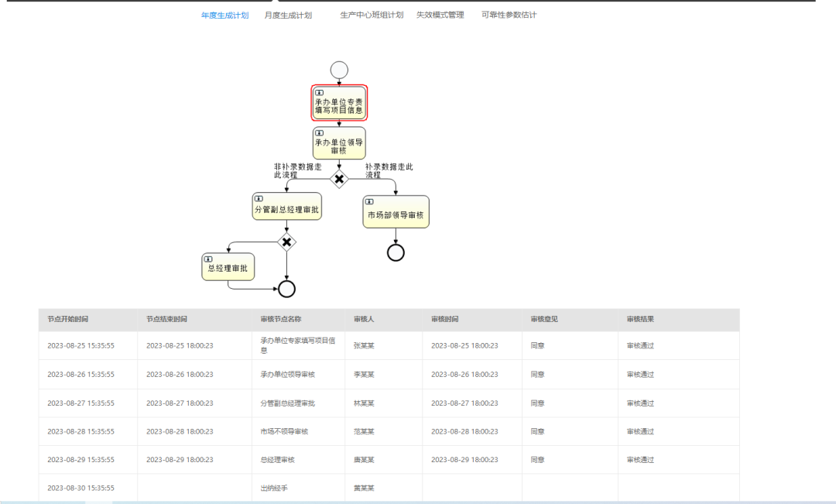Click the end event beside 总经理审批
The image size is (836, 504).
(x=286, y=289)
